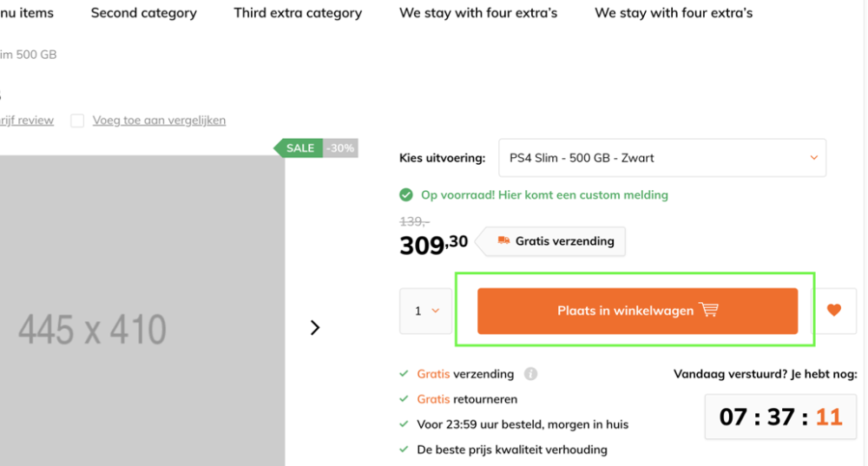Screen dimensions: 868x466
Task: Click the shopping cart icon on orange button
Action: (x=708, y=310)
